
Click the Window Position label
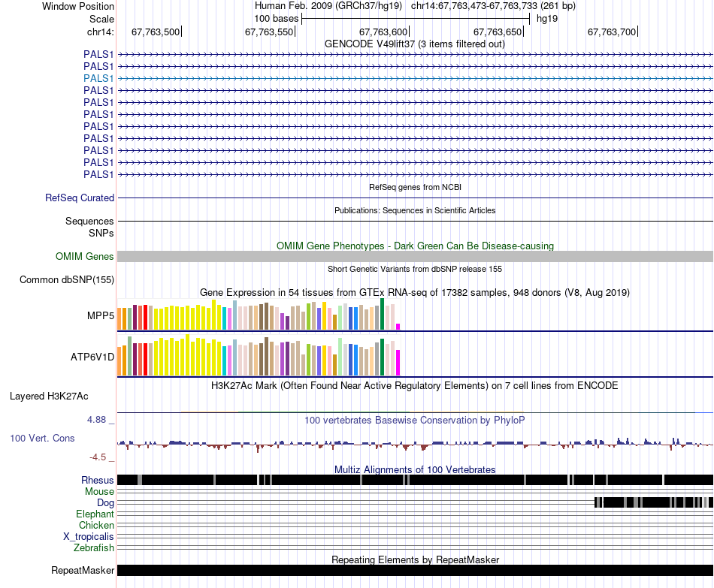click(x=78, y=6)
